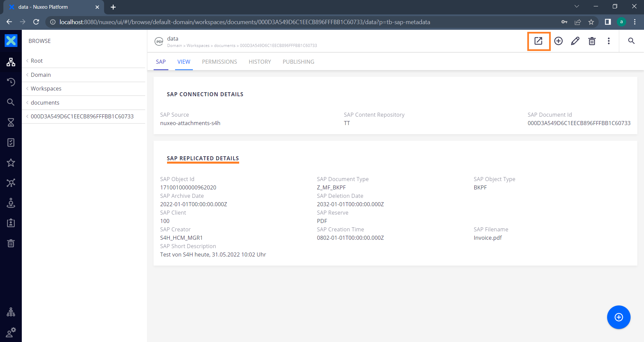
Task: Click the 2032-01-01T00:00:00.000Z deletion date value
Action: pos(350,204)
